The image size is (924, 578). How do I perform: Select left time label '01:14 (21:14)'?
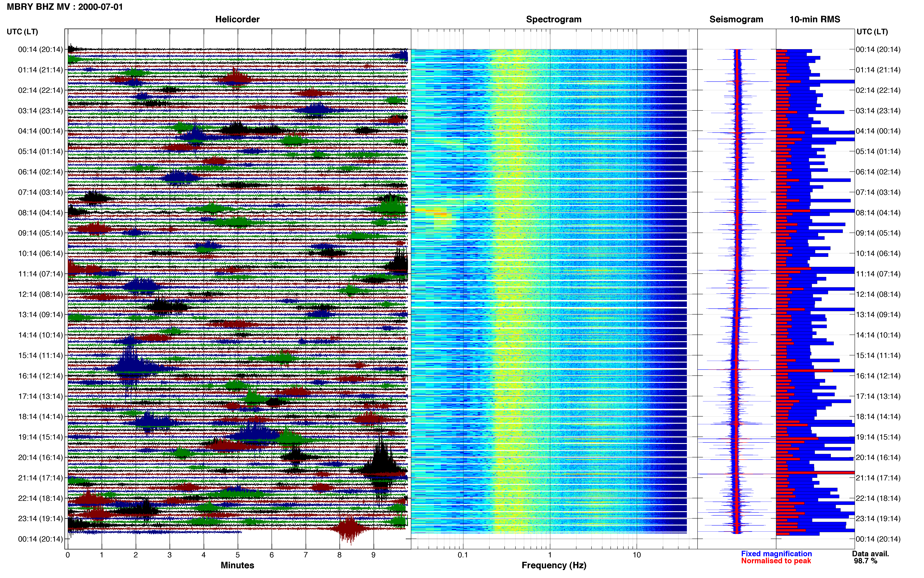click(40, 70)
